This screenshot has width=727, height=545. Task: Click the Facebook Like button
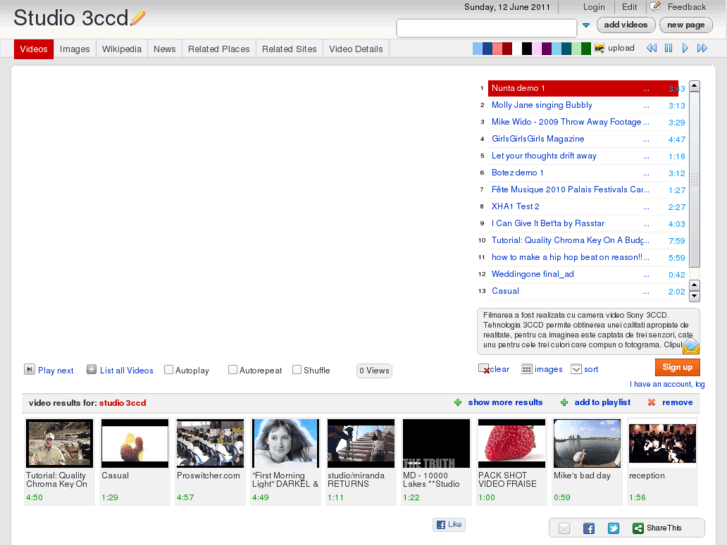pyautogui.click(x=449, y=525)
